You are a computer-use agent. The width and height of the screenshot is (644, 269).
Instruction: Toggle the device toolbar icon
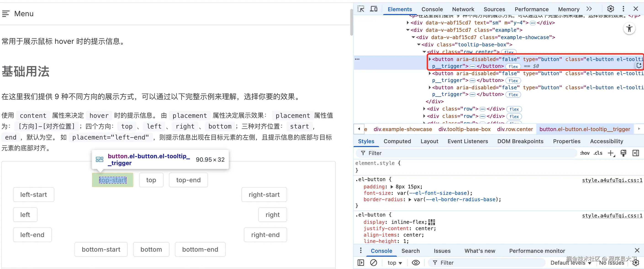point(374,9)
